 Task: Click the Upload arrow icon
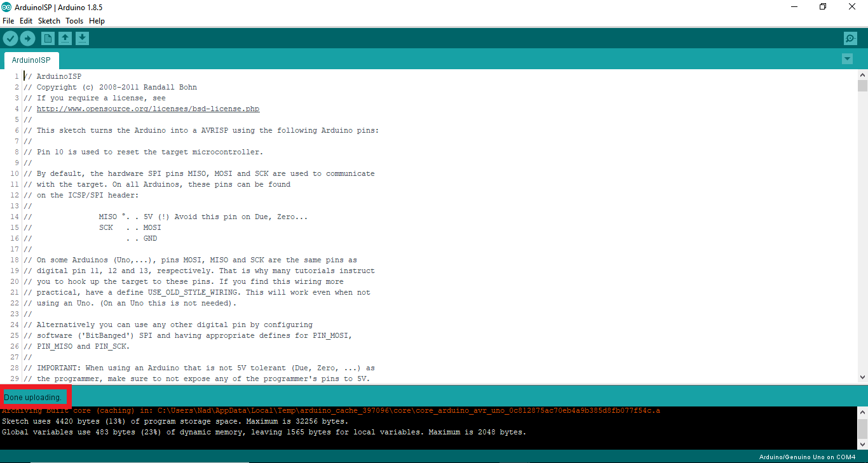(x=27, y=39)
